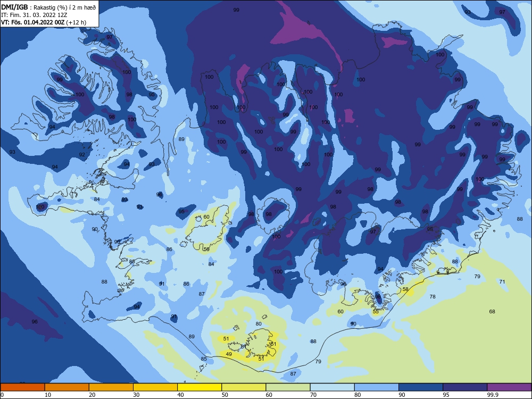Click the legend tick label '10'

(x=48, y=395)
